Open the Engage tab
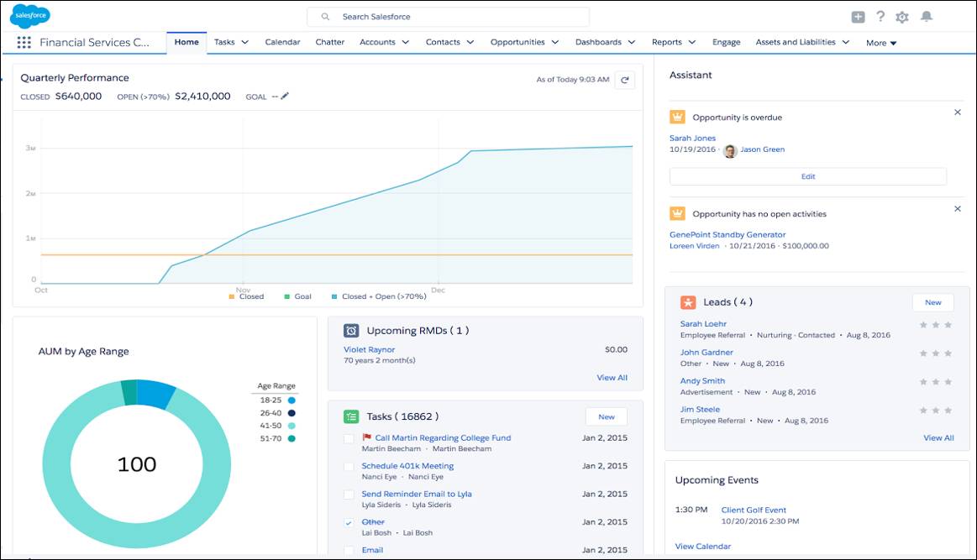The height and width of the screenshot is (560, 977). [727, 42]
